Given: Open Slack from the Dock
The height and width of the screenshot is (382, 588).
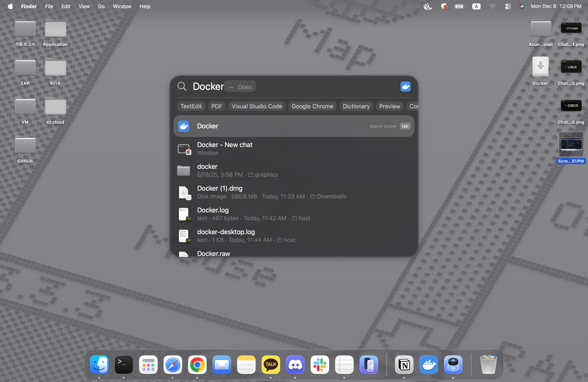Looking at the screenshot, I should (320, 365).
